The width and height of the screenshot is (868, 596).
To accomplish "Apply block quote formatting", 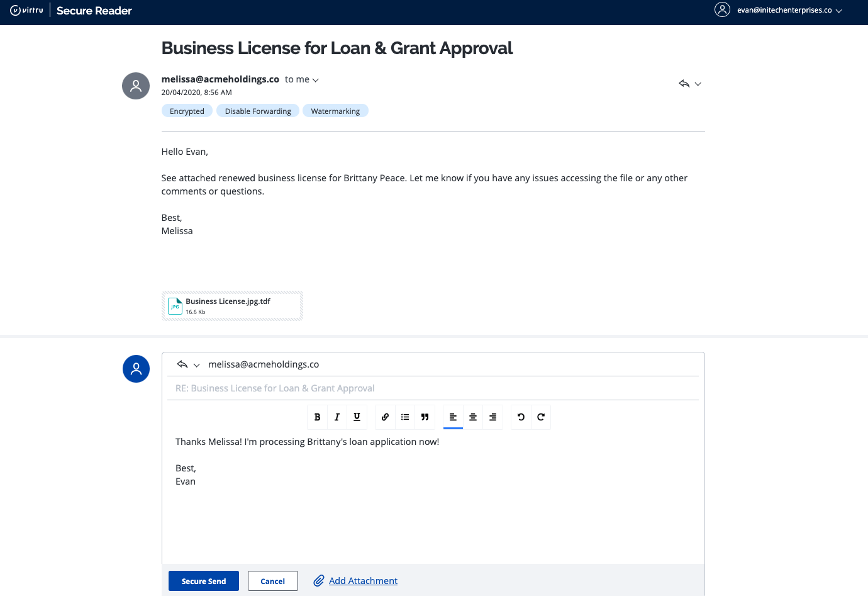I will (x=425, y=417).
